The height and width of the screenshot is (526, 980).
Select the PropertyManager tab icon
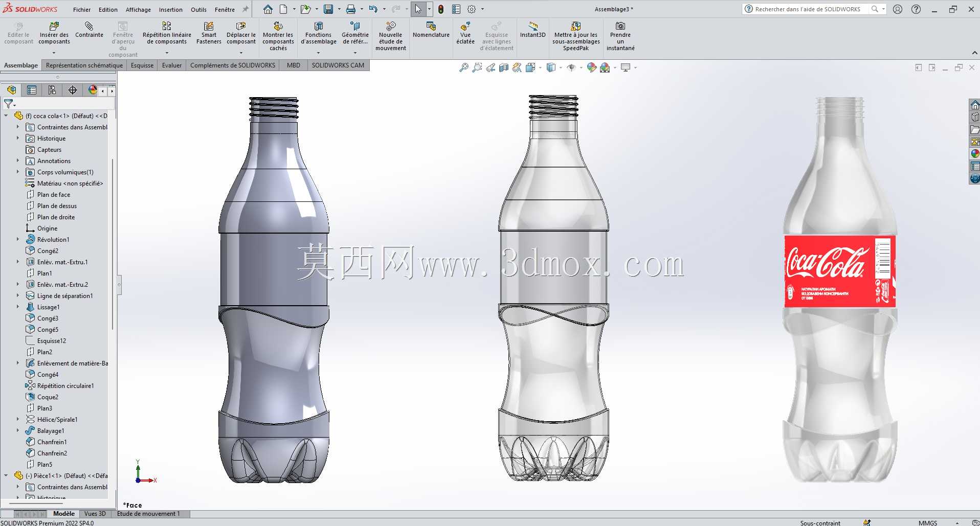(x=32, y=90)
